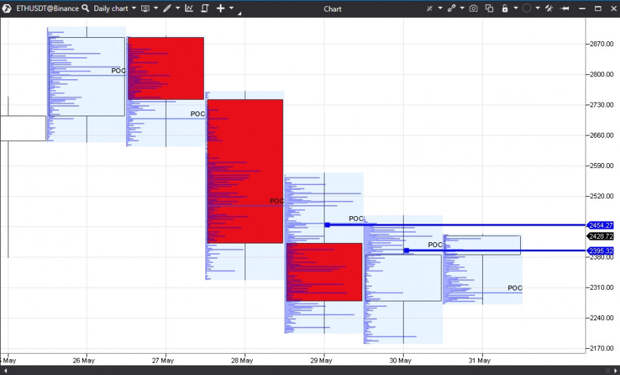The image size is (620, 375).
Task: Click the 2170.00 price axis label
Action: click(x=601, y=348)
